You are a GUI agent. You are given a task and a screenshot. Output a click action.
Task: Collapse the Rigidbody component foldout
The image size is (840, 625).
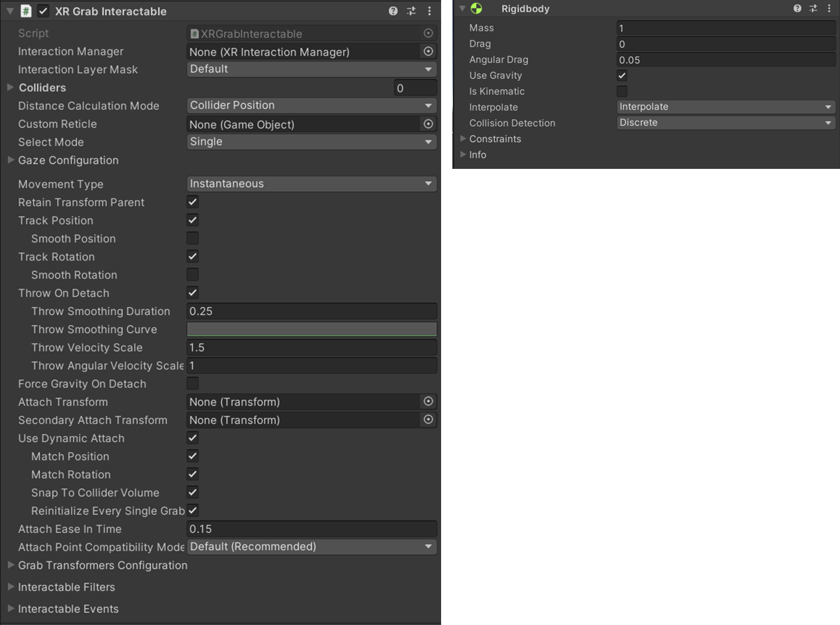[462, 8]
